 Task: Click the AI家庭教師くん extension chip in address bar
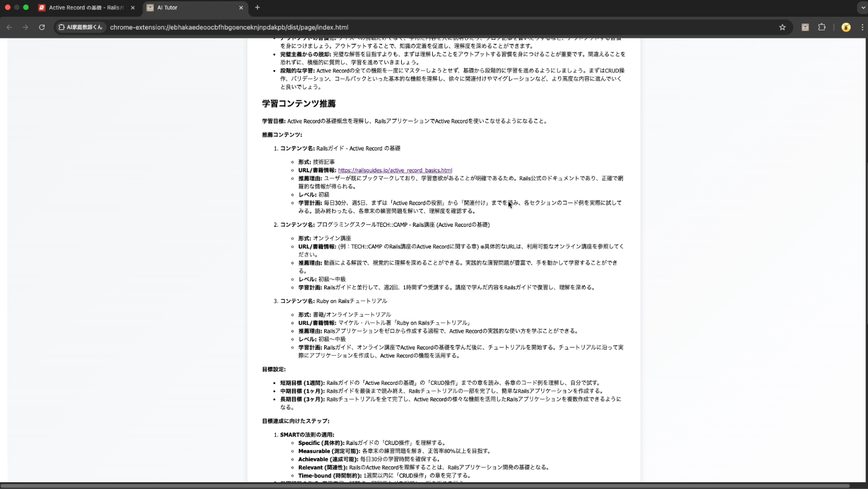click(79, 27)
